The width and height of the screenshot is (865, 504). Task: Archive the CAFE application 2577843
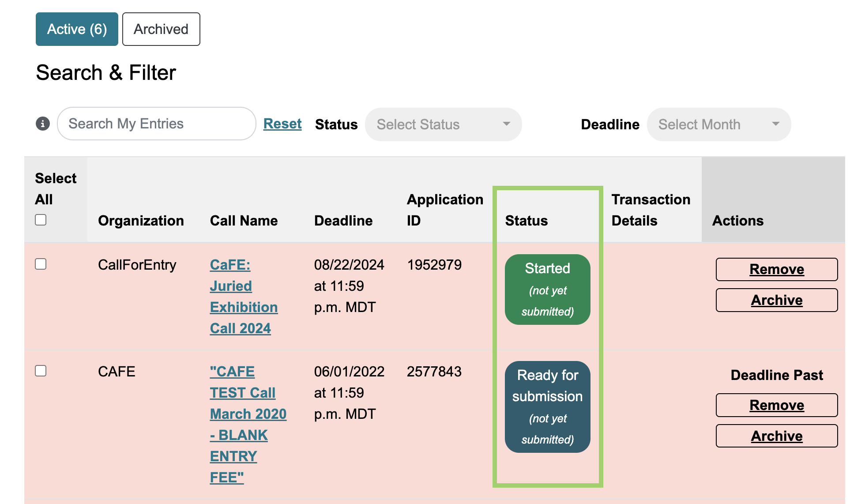pyautogui.click(x=776, y=436)
